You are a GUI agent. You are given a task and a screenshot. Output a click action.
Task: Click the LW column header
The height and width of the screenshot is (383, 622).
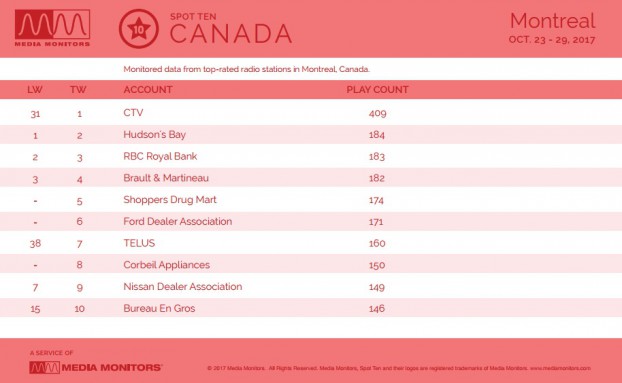coord(35,90)
